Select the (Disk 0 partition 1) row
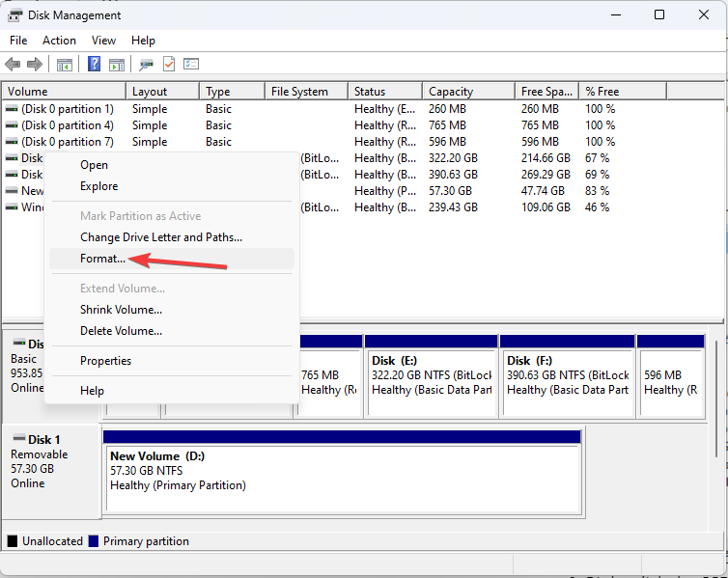This screenshot has height=578, width=728. click(x=334, y=109)
